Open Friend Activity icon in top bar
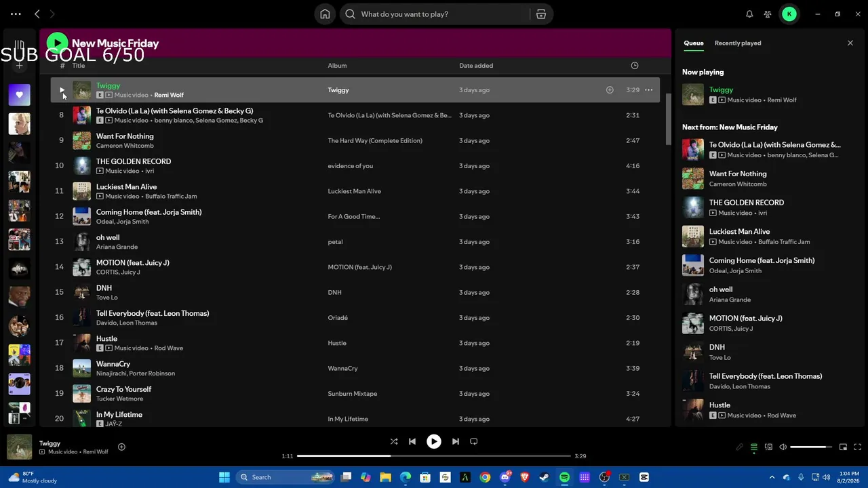 768,14
